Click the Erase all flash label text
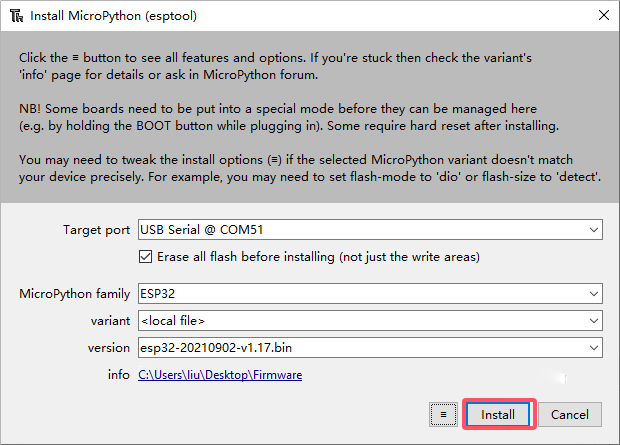 pos(318,257)
